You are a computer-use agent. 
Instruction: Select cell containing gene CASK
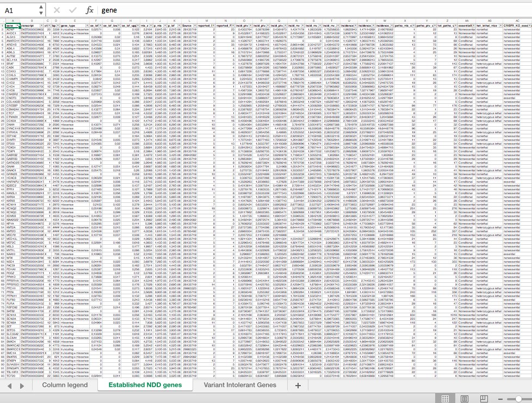13,67
